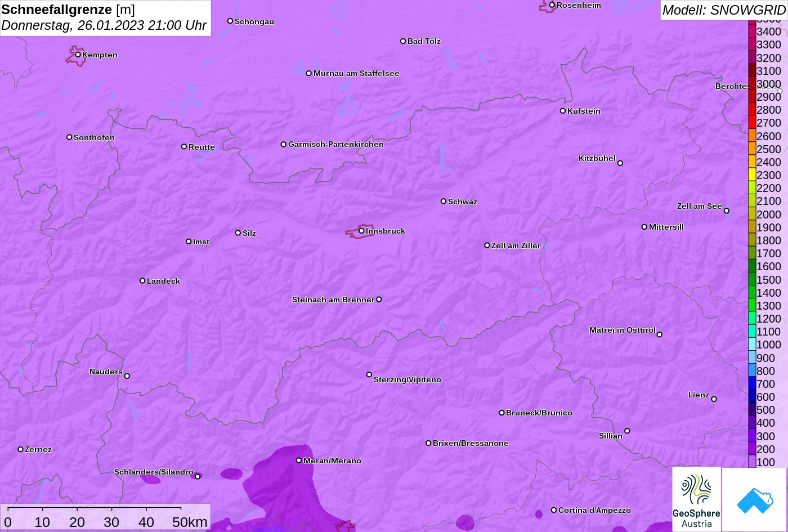This screenshot has width=788, height=532.
Task: Click the Rosenheim marker dot
Action: click(552, 5)
